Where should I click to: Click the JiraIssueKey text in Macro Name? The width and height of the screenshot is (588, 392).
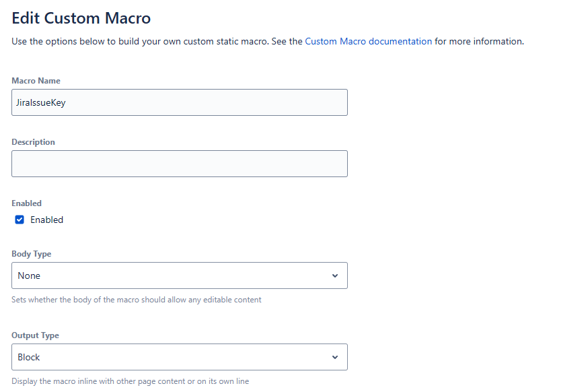click(41, 102)
